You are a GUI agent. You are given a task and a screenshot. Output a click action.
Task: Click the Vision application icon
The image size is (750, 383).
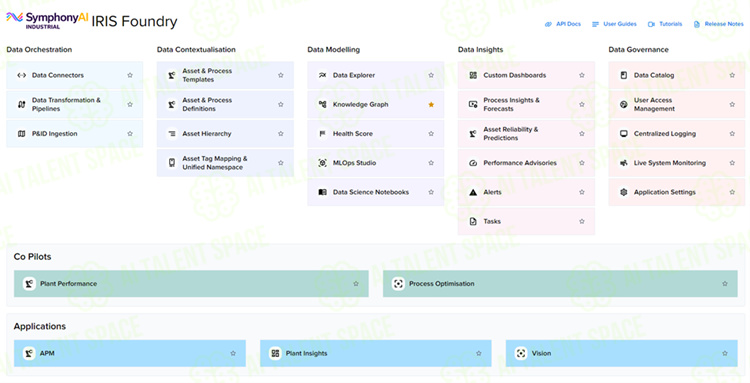point(521,353)
